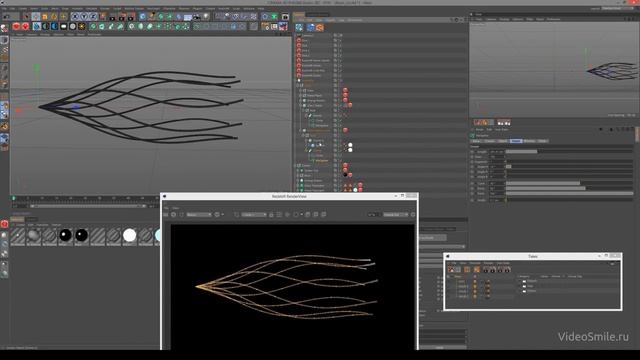Open Mode menu in Attribute Manager
The height and width of the screenshot is (360, 640).
coord(479,129)
